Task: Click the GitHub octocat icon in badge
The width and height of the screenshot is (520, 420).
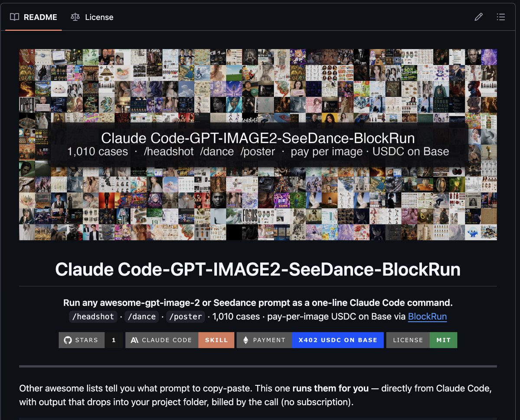Action: 68,340
